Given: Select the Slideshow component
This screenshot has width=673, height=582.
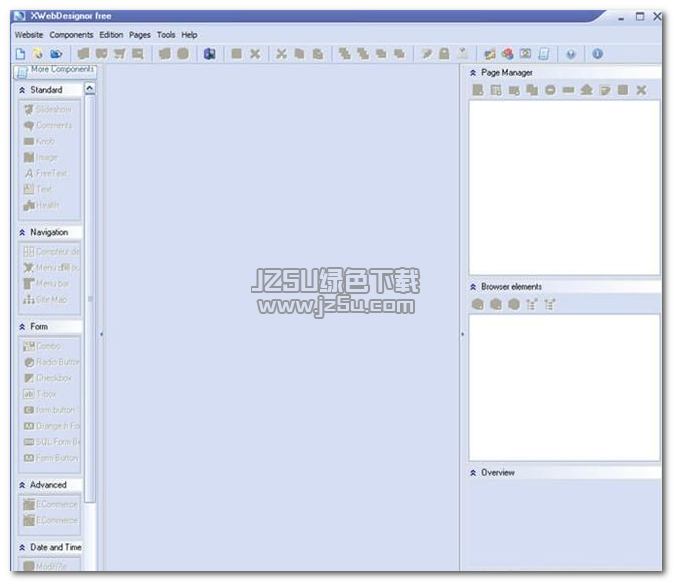Looking at the screenshot, I should [x=48, y=109].
